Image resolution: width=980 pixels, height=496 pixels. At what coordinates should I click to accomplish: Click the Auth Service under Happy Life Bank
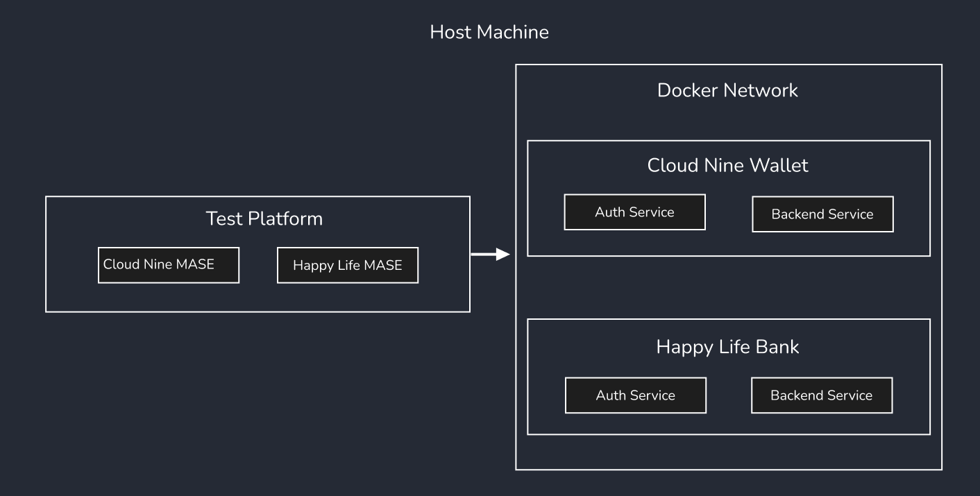pos(635,395)
